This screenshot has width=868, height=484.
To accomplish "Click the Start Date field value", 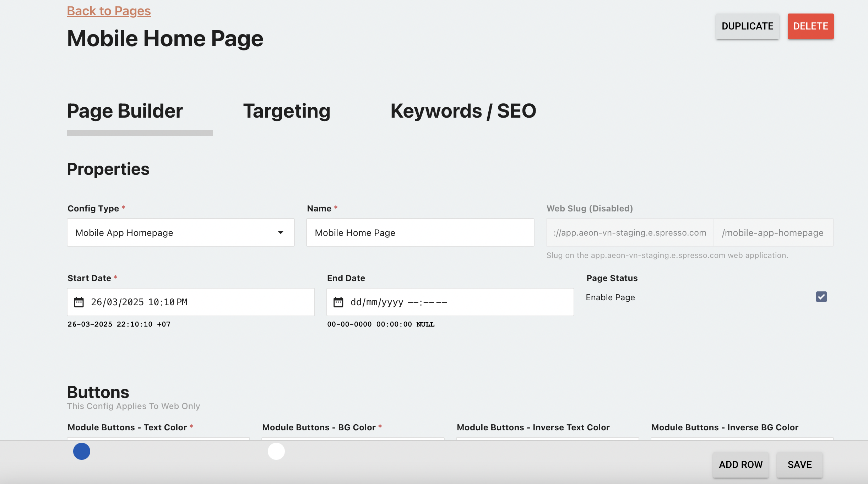I will 139,302.
